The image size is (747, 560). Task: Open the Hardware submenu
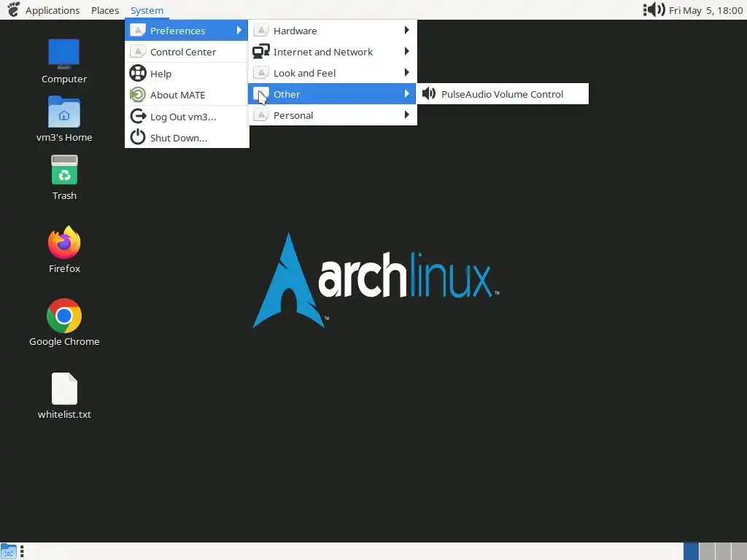coord(333,31)
